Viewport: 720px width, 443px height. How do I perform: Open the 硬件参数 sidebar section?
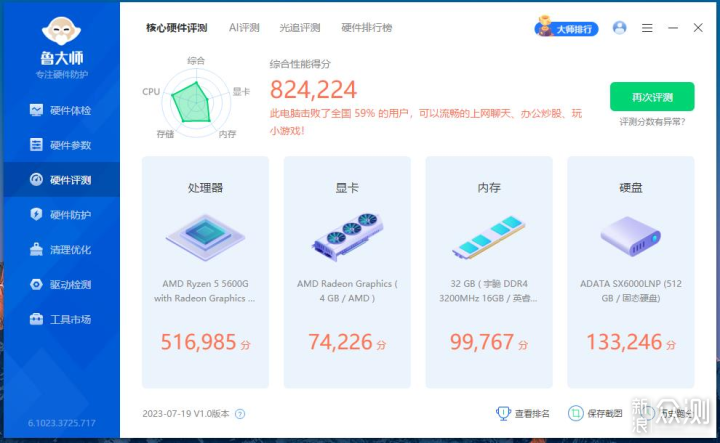tap(61, 145)
